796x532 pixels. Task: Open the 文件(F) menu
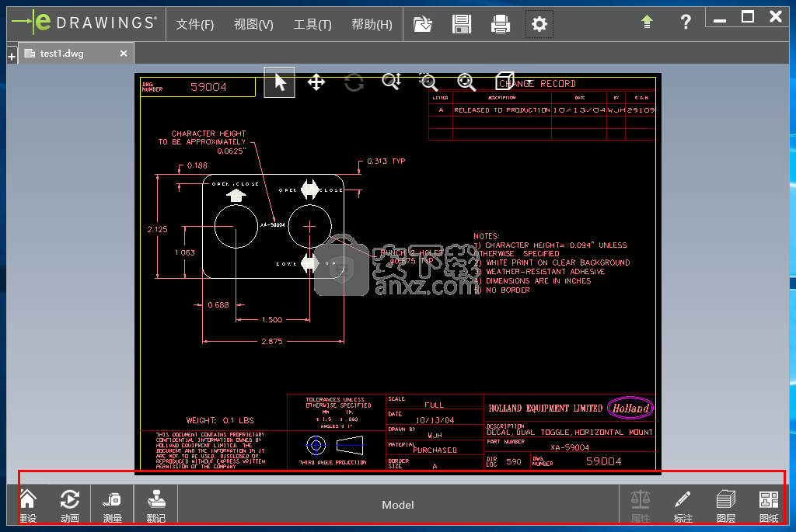(194, 25)
